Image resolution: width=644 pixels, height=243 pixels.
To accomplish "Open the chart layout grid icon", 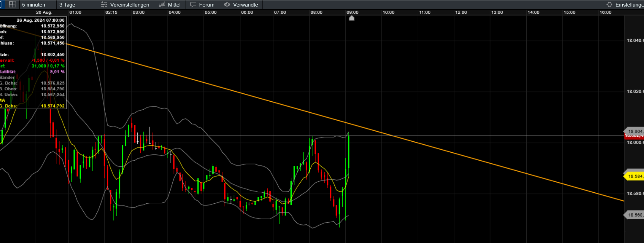I will click(12, 4).
